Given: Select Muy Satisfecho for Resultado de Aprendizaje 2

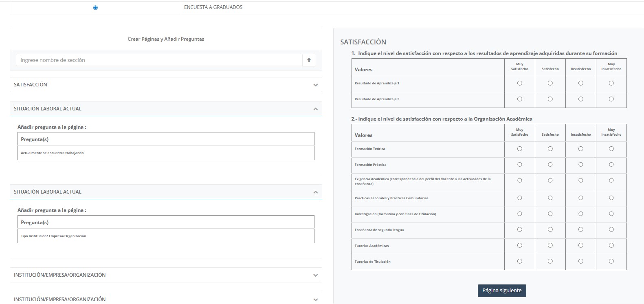Looking at the screenshot, I should tap(519, 99).
